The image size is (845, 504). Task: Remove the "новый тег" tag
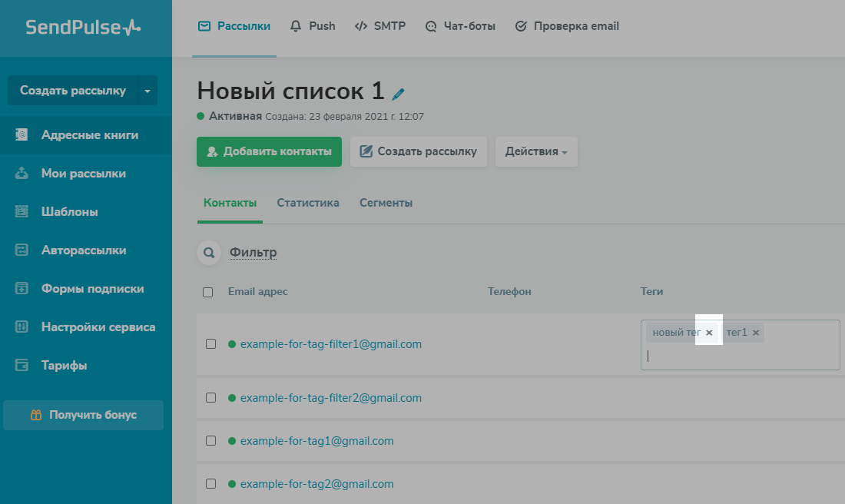709,333
